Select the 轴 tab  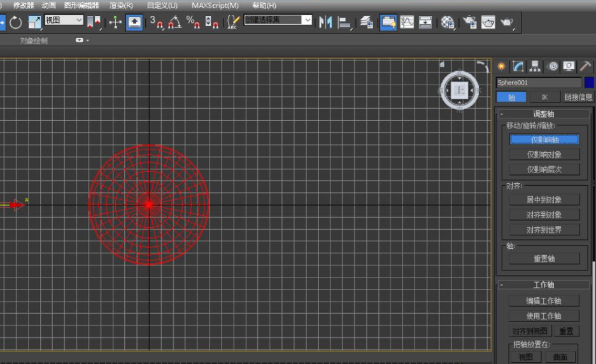coord(511,97)
